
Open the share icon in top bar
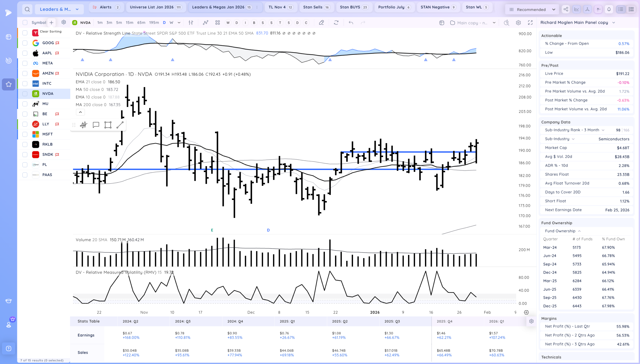566,9
